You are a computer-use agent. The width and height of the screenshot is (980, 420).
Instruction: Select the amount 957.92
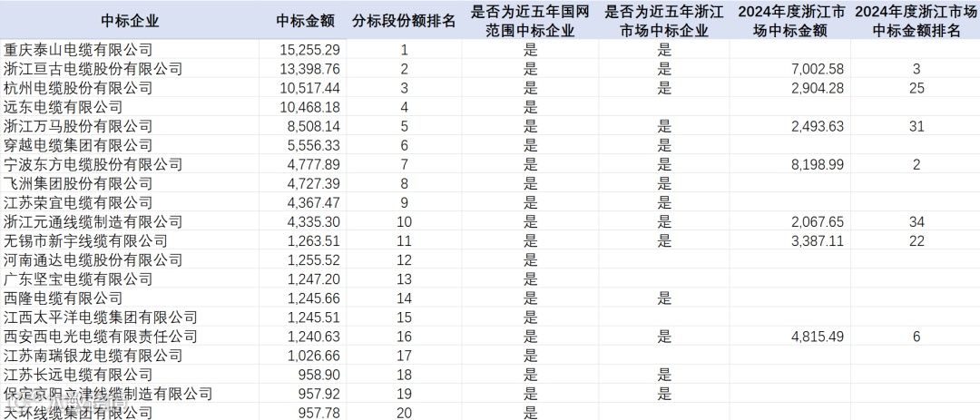click(x=320, y=395)
